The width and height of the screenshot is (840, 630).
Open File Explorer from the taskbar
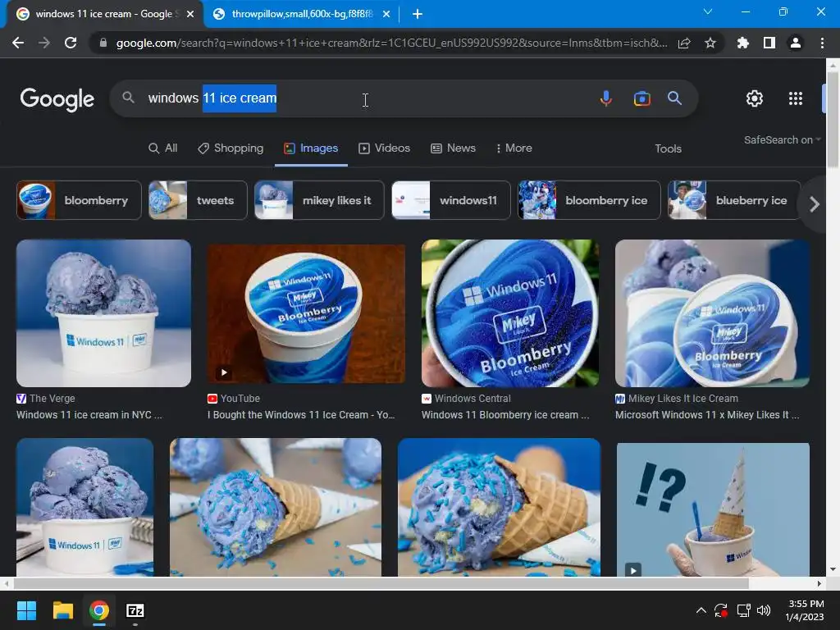pos(62,610)
